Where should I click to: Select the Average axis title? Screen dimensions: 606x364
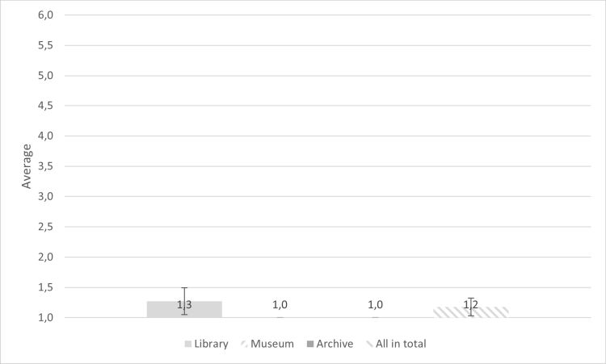[x=27, y=166]
